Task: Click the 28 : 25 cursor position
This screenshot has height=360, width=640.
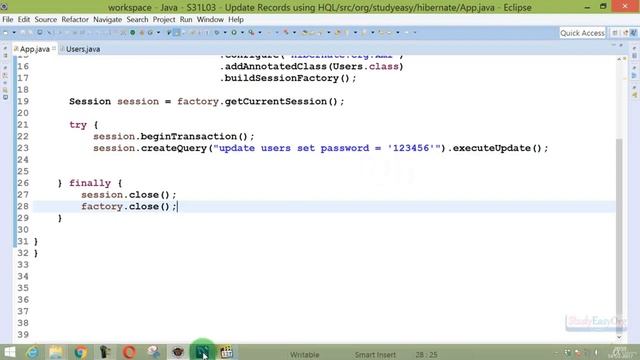Action: tap(426, 355)
